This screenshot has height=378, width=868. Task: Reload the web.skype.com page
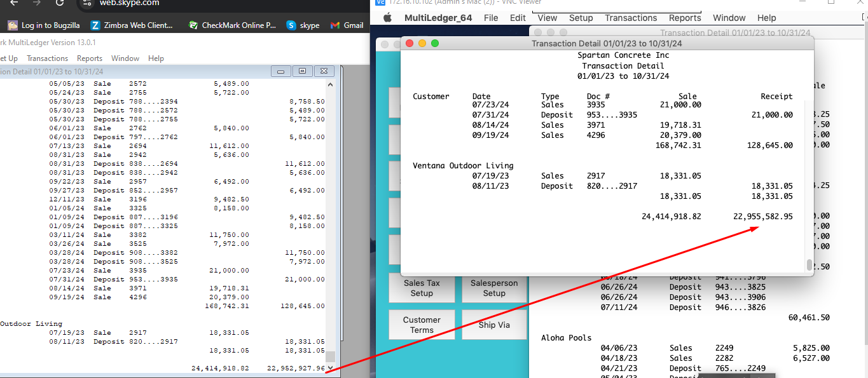[59, 3]
